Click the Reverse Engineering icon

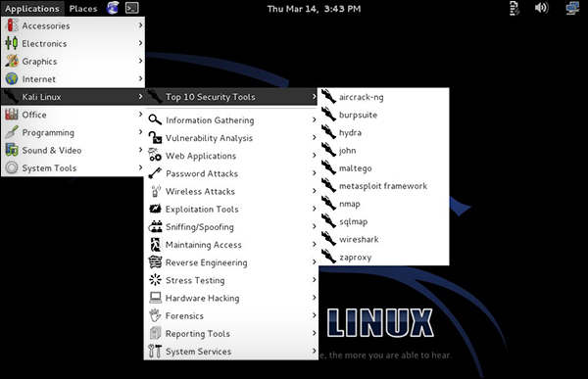tap(155, 262)
